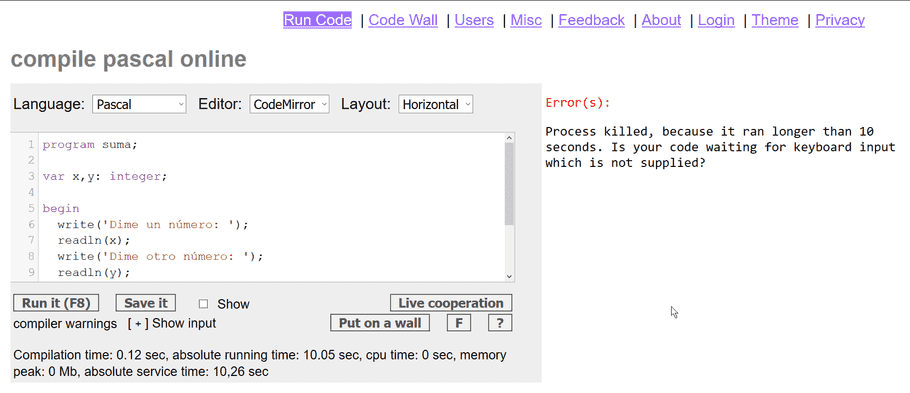Open the Code Wall page

point(403,20)
